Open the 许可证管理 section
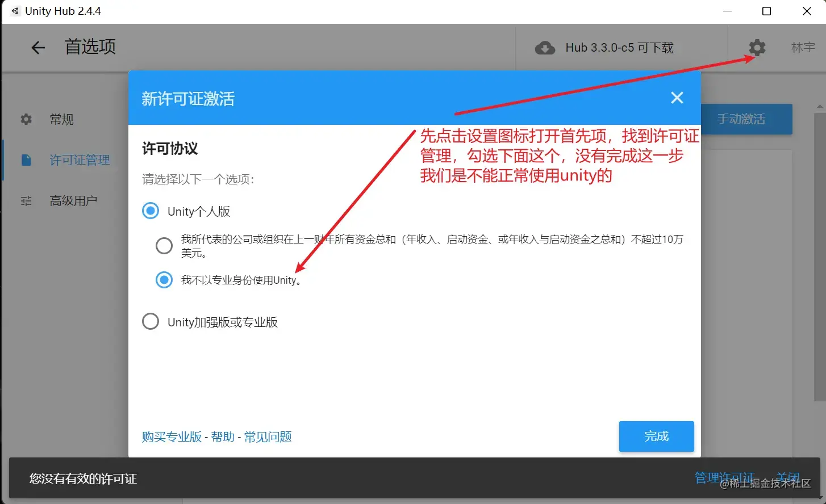This screenshot has width=826, height=504. click(80, 160)
